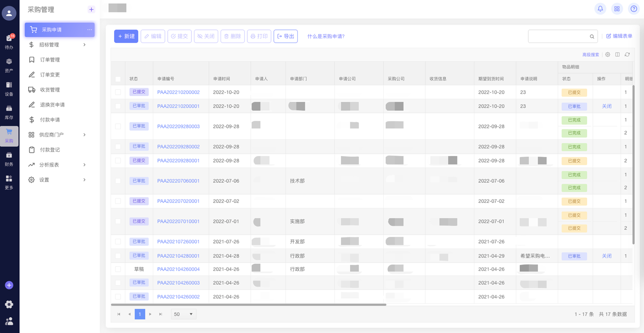Image resolution: width=644 pixels, height=333 pixels.
Task: Expand the 设置 submenu in sidebar
Action: click(x=85, y=180)
